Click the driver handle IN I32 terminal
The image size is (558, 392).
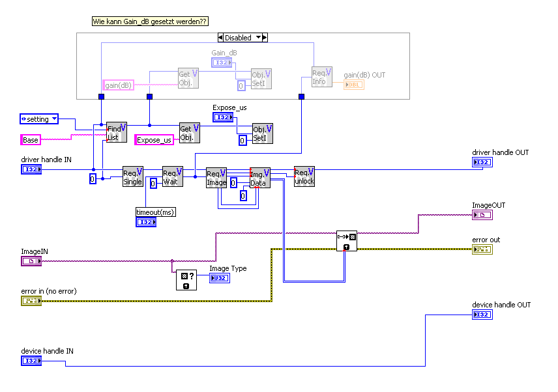tap(31, 169)
